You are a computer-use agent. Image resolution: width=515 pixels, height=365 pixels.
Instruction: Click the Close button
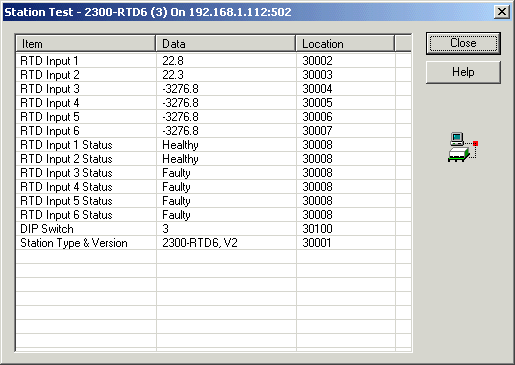click(x=463, y=43)
